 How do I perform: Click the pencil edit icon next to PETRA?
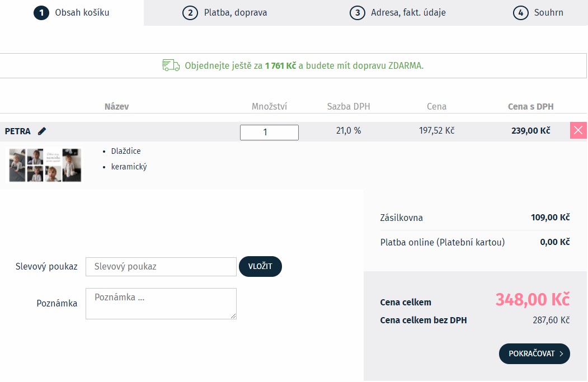[42, 131]
